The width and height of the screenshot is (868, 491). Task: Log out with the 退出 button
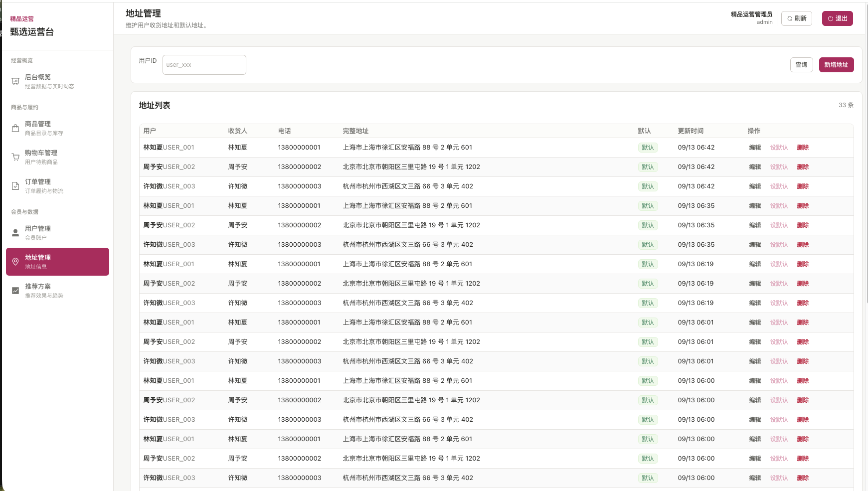[838, 18]
